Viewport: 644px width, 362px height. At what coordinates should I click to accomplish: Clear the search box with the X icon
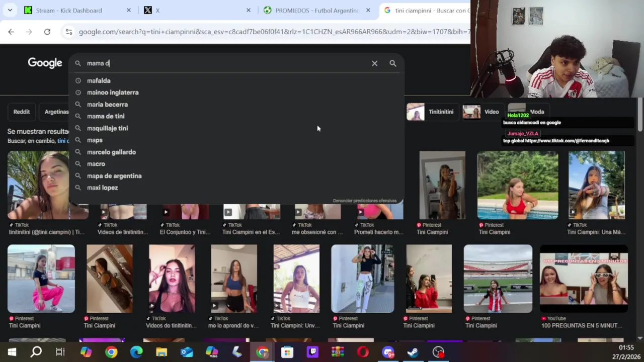tap(374, 63)
